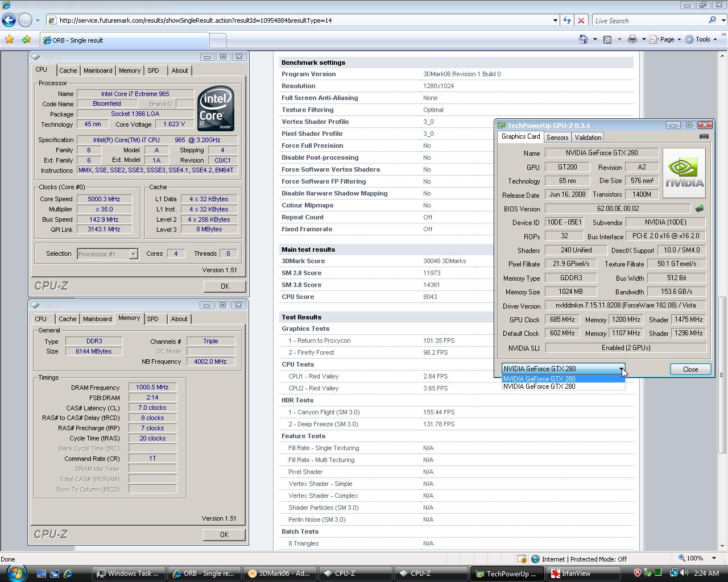Refresh the page with the refresh icon

(x=567, y=20)
